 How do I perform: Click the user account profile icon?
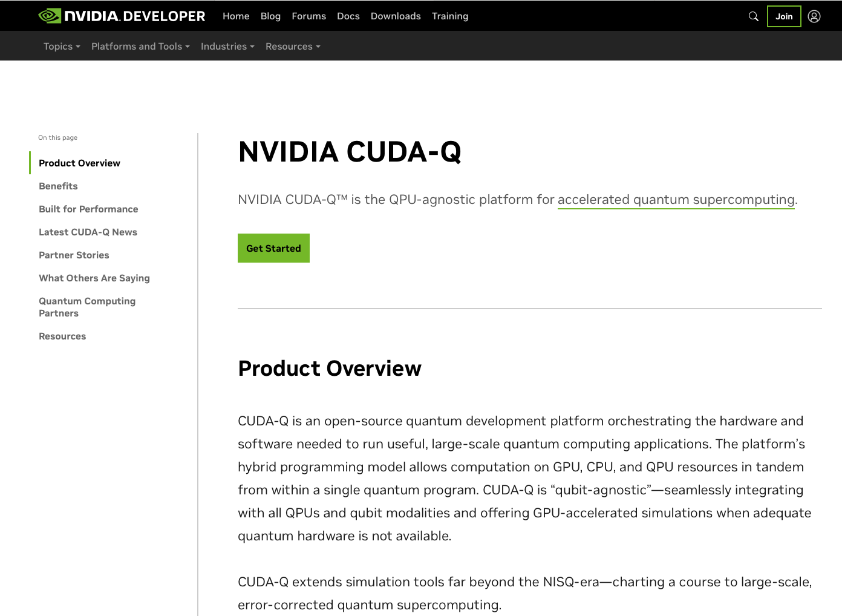(x=814, y=16)
